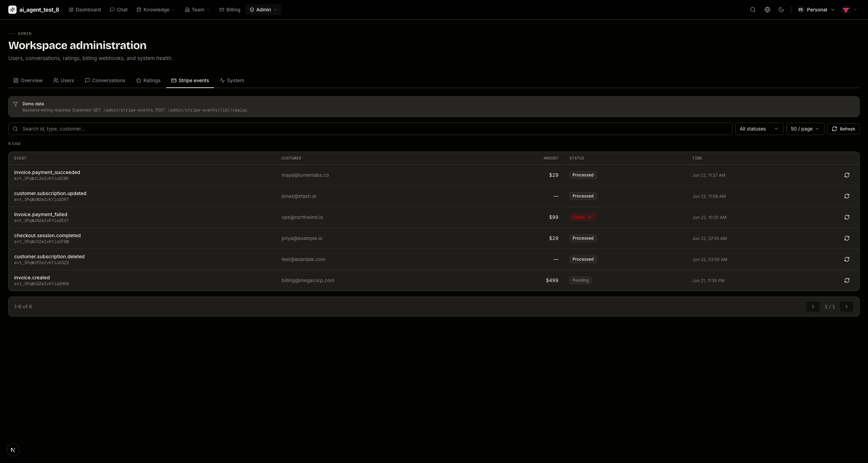Click the invoice.payment_failed event name
Screen dimensions: 868x463
coord(41,214)
